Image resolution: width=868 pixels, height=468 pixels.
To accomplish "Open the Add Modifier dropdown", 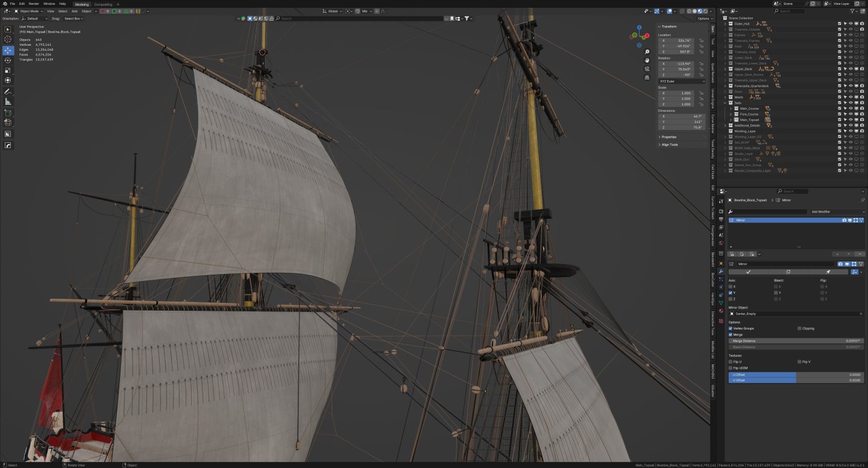I will (837, 212).
